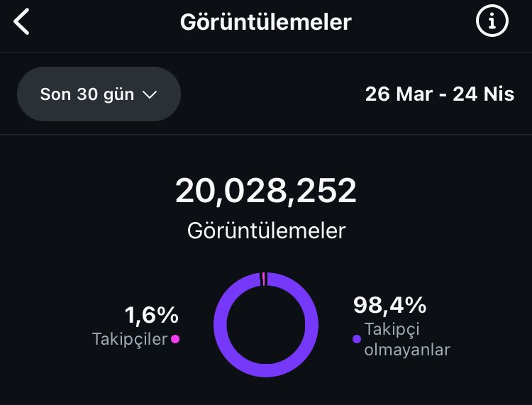Click the purple Takipçi olmayanlar legend dot

[x=357, y=339]
